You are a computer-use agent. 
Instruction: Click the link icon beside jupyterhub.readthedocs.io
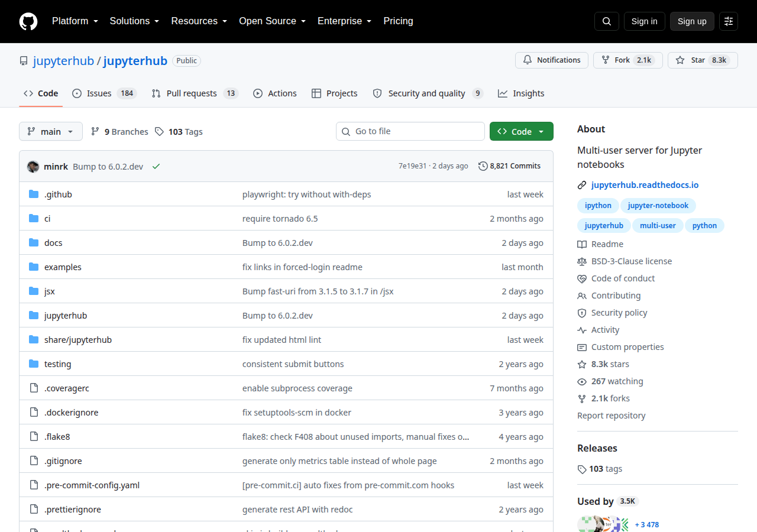pos(582,185)
